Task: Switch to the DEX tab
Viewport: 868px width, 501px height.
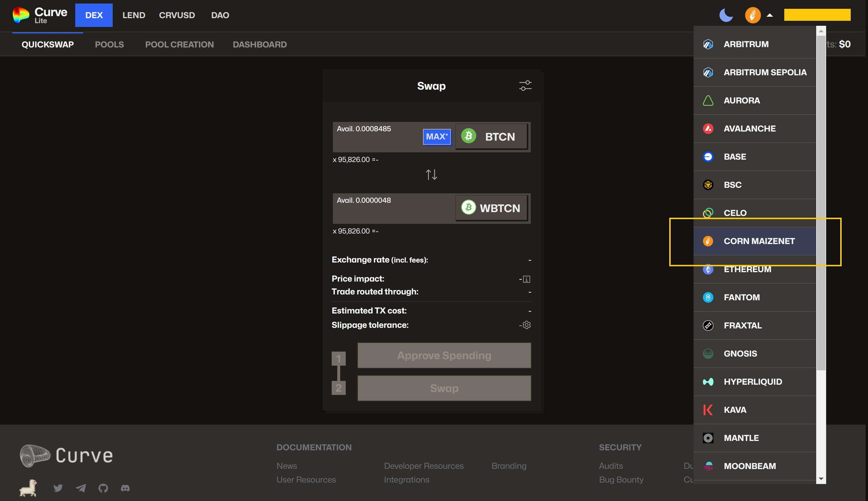Action: pyautogui.click(x=94, y=15)
